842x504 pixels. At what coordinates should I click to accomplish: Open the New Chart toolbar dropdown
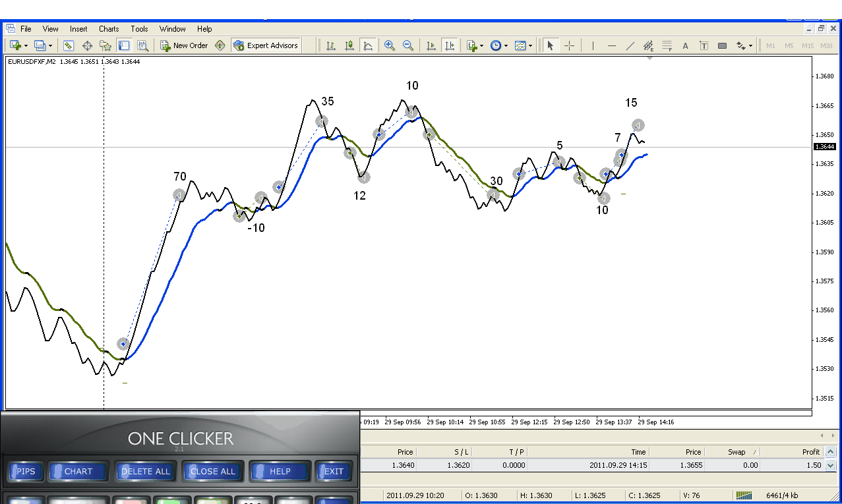(18, 45)
